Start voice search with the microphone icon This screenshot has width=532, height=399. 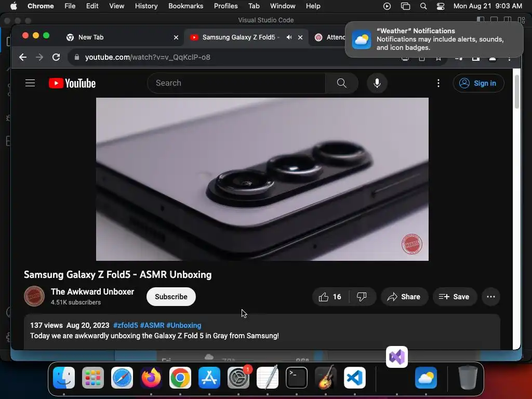coord(377,83)
